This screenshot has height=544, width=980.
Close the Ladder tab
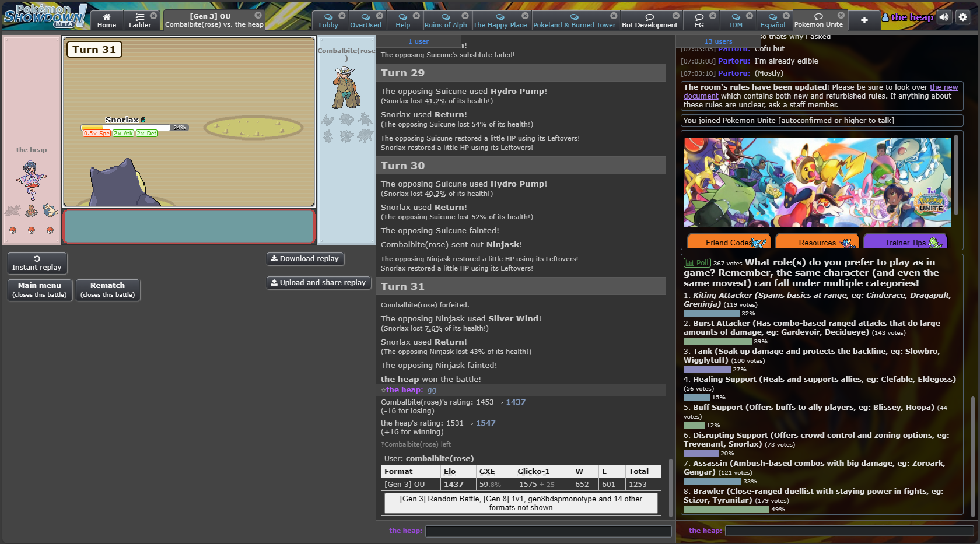(x=153, y=16)
